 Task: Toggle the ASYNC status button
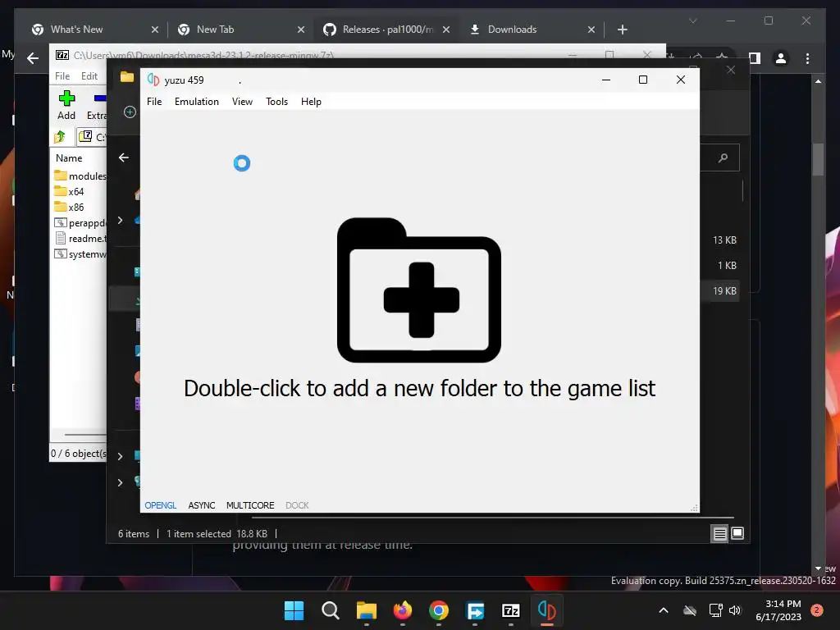point(202,505)
